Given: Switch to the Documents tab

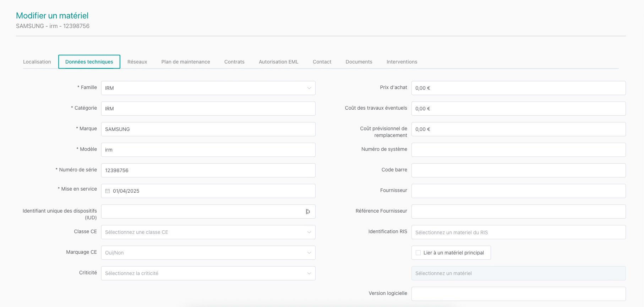Looking at the screenshot, I should coord(359,62).
